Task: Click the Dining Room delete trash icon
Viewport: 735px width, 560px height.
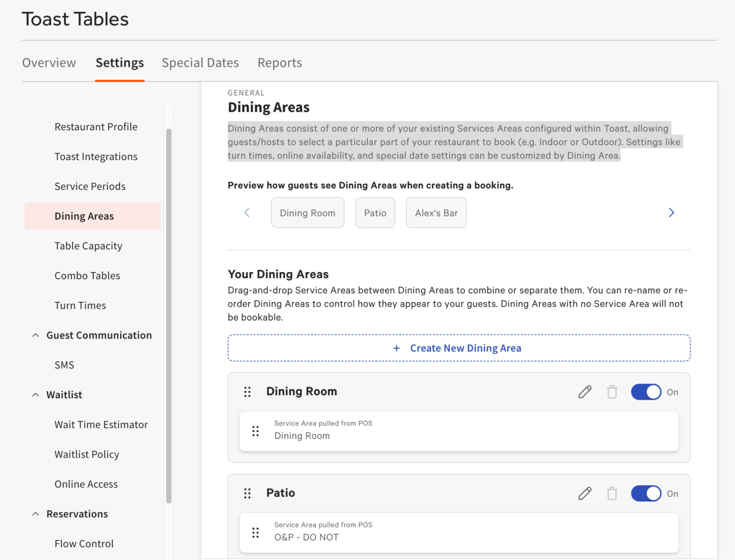Action: coord(612,392)
